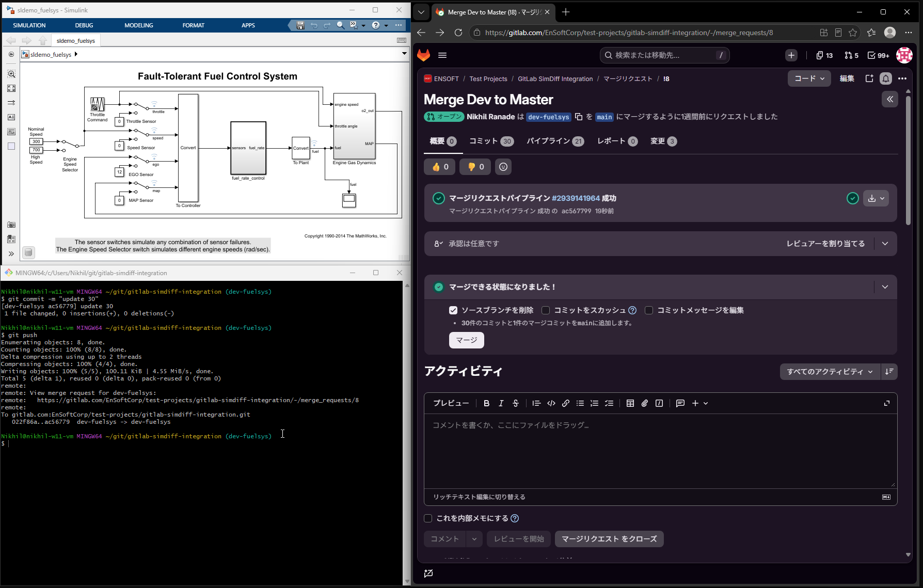Switch to the パイプライン tab
Viewport: 923px width, 588px height.
[x=555, y=141]
